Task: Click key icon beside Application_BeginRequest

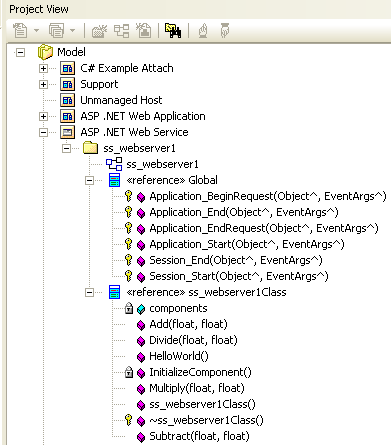Action: [128, 196]
